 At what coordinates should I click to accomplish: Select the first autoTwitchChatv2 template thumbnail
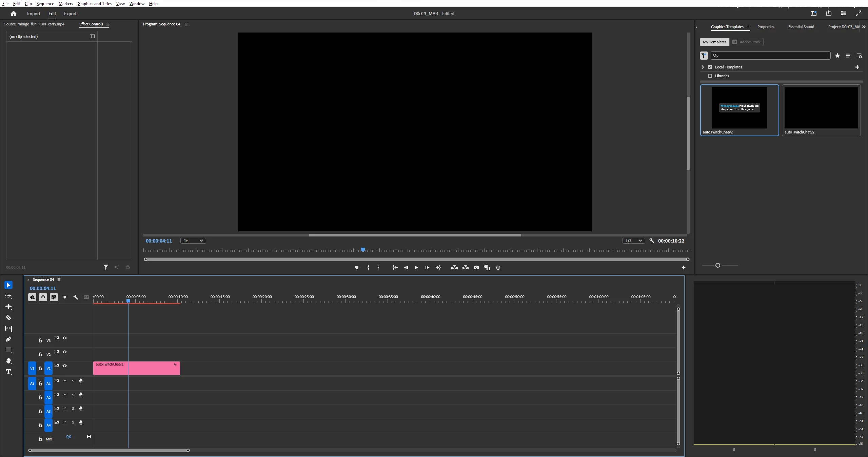739,108
